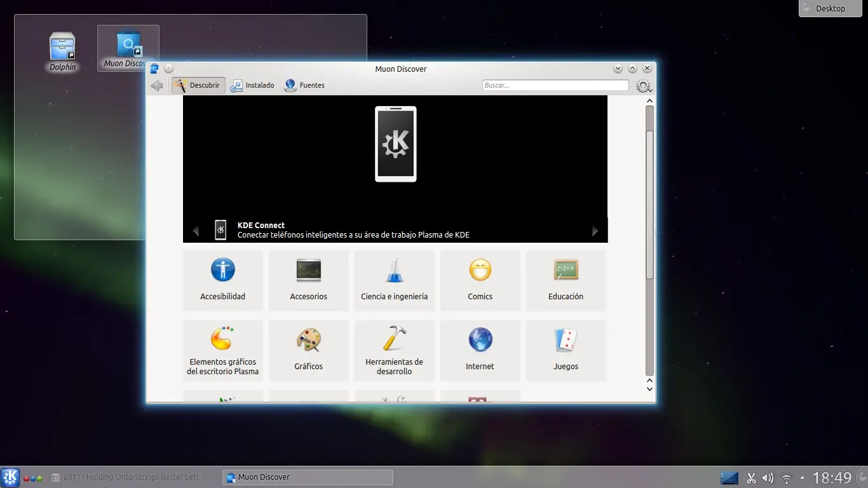Image resolution: width=868 pixels, height=488 pixels.
Task: Open the settings gear menu in Muon Discover
Action: 644,86
